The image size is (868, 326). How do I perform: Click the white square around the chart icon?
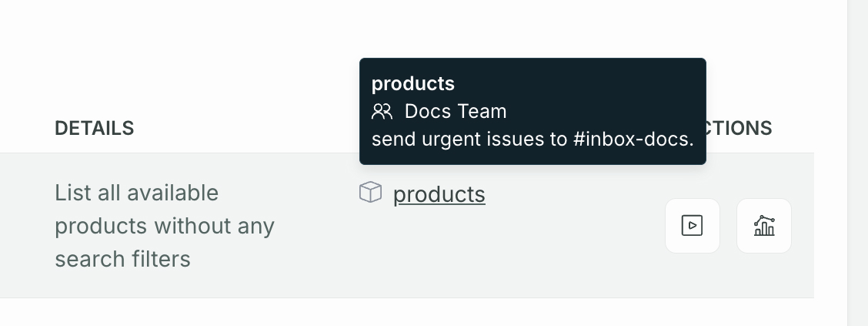pos(764,226)
